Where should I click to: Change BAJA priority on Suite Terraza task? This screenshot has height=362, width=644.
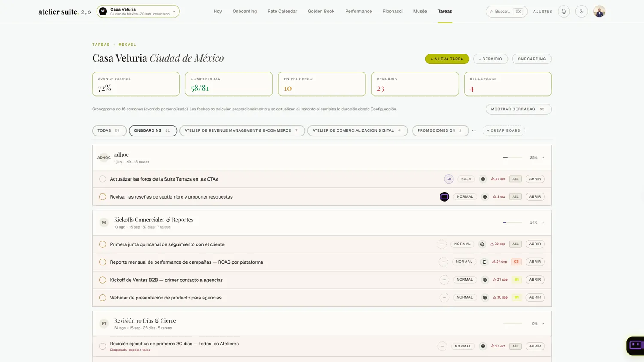pos(466,179)
